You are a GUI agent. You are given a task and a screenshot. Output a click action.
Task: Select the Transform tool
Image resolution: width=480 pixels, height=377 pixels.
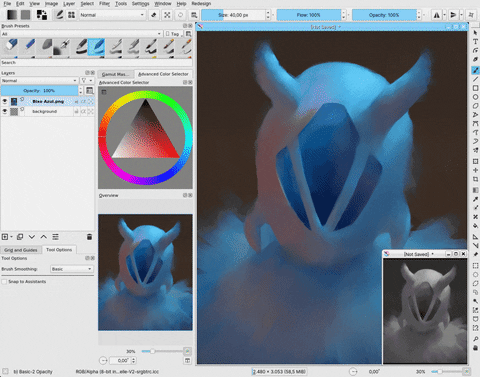tap(475, 161)
